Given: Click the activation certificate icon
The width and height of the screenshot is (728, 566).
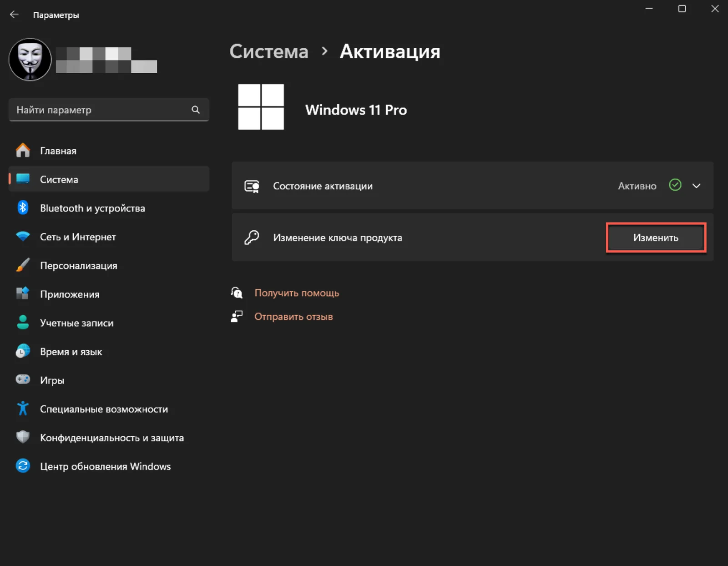Looking at the screenshot, I should (252, 186).
